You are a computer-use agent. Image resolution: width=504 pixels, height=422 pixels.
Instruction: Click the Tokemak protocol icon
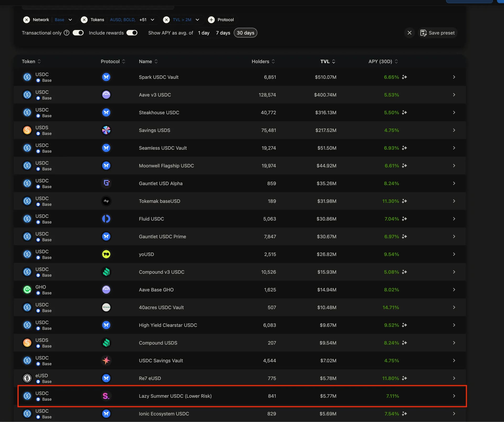(106, 201)
